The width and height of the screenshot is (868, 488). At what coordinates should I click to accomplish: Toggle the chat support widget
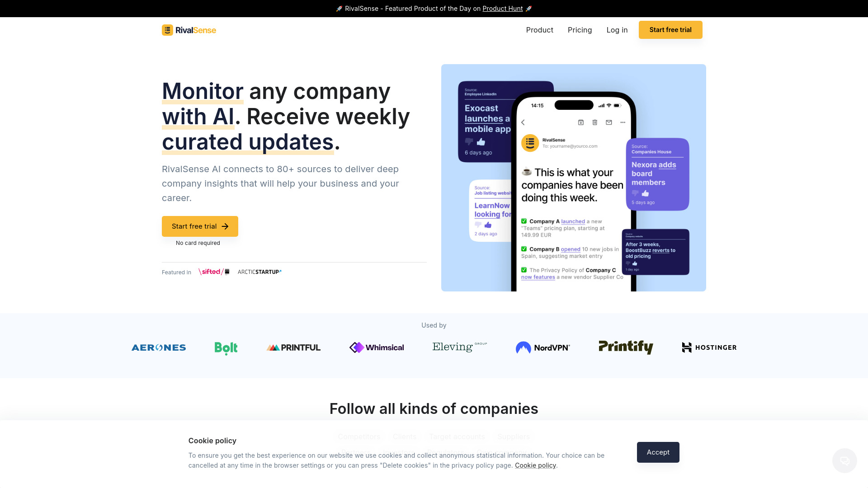click(845, 460)
